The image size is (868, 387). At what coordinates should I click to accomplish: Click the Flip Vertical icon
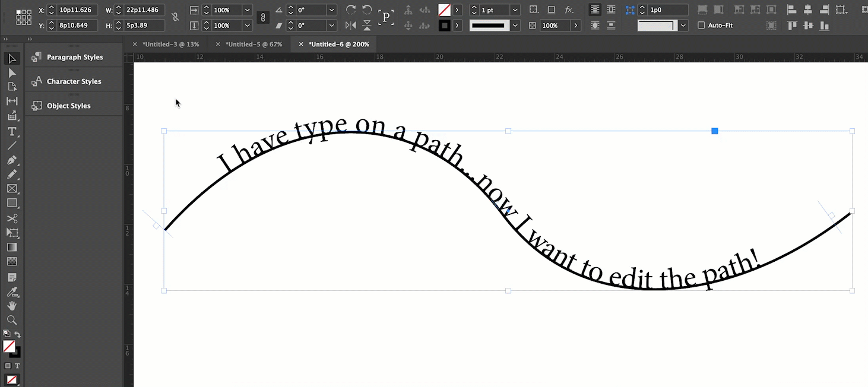[x=367, y=25]
